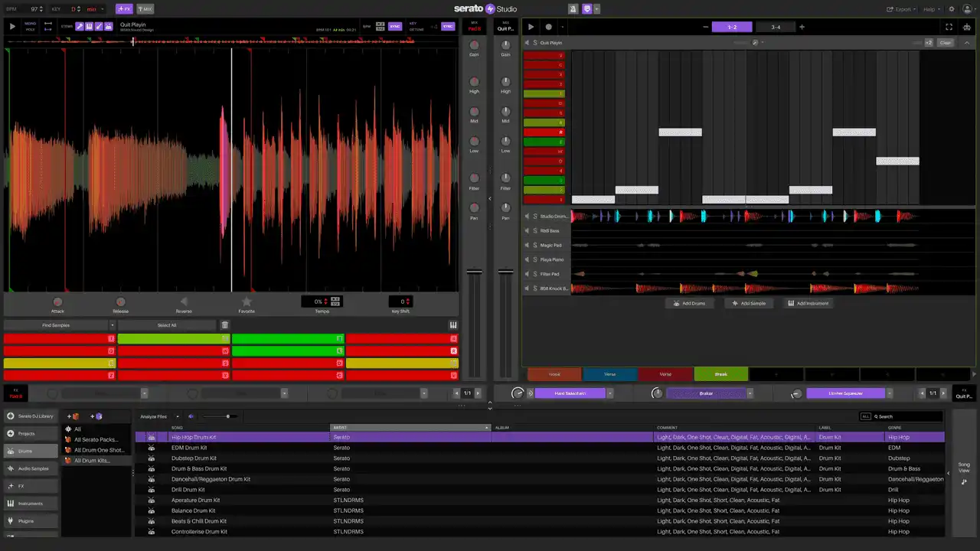
Task: Toggle the melody stem piano icon
Action: point(90,26)
